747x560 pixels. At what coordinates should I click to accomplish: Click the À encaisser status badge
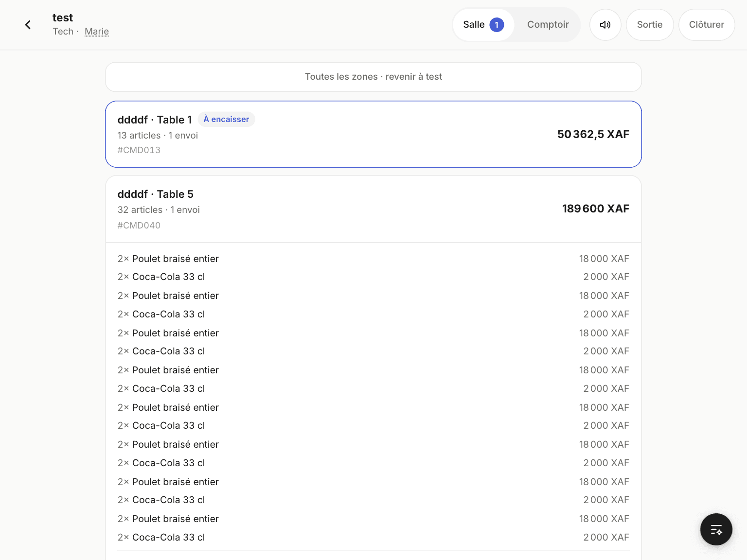[226, 120]
